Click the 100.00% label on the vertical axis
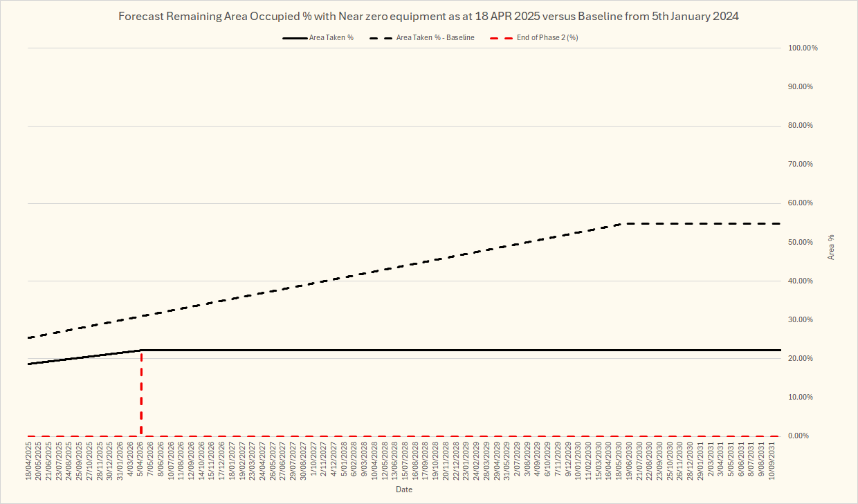 click(x=803, y=48)
